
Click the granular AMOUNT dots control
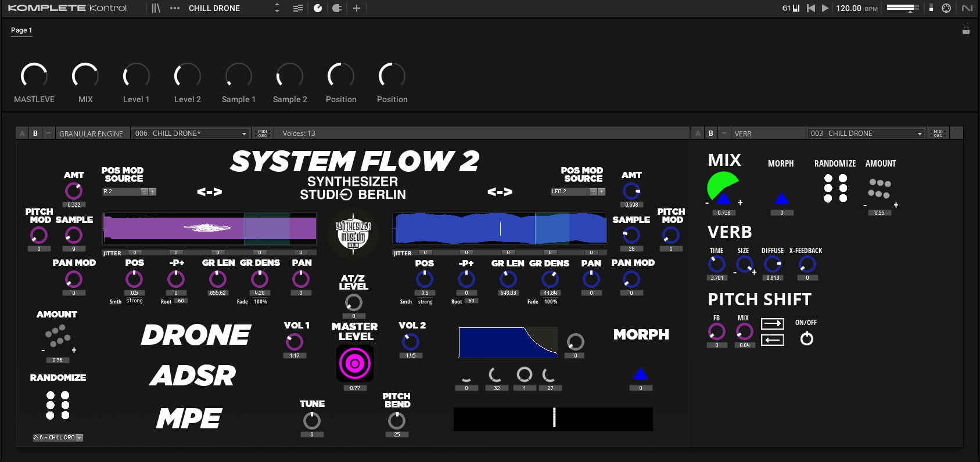click(x=58, y=337)
